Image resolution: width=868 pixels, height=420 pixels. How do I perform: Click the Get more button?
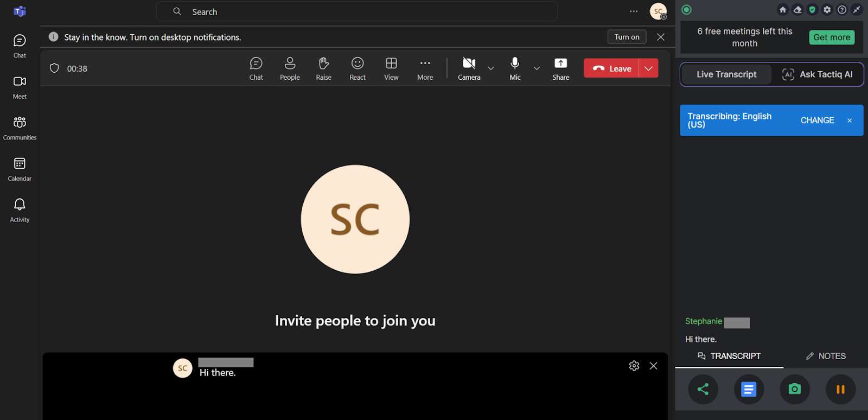(x=832, y=37)
